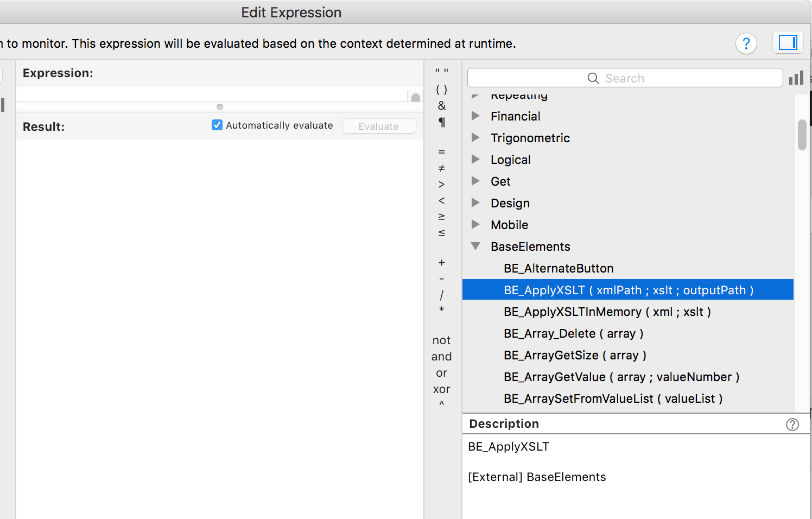
Task: Expand the Financial function category
Action: tap(476, 116)
